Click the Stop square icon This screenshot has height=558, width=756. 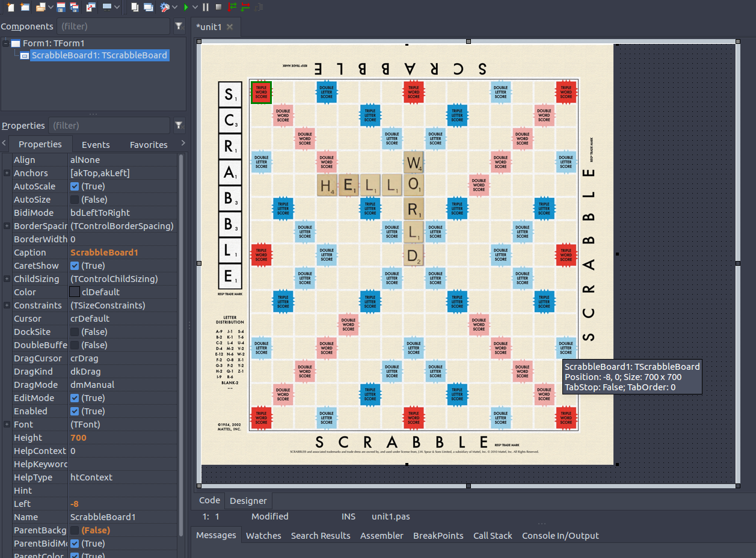point(218,7)
